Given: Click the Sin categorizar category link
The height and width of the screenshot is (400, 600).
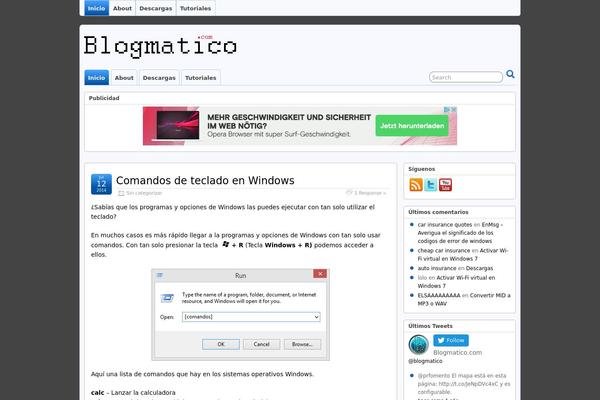Looking at the screenshot, I should (144, 193).
